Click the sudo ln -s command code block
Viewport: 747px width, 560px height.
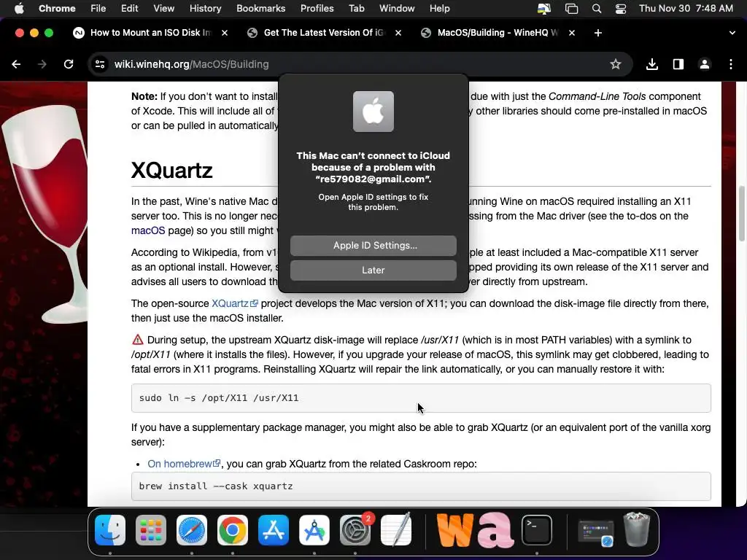coord(421,397)
